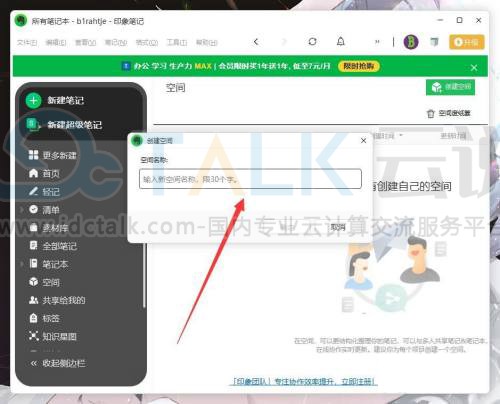The width and height of the screenshot is (500, 404).
Task: Click the sync refresh icon
Action: pos(312,42)
